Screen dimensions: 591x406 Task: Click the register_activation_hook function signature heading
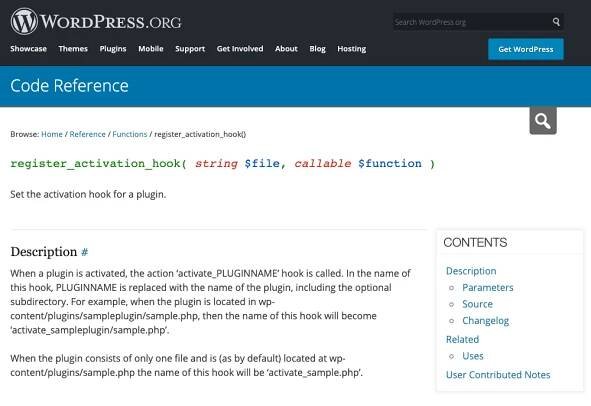(222, 164)
